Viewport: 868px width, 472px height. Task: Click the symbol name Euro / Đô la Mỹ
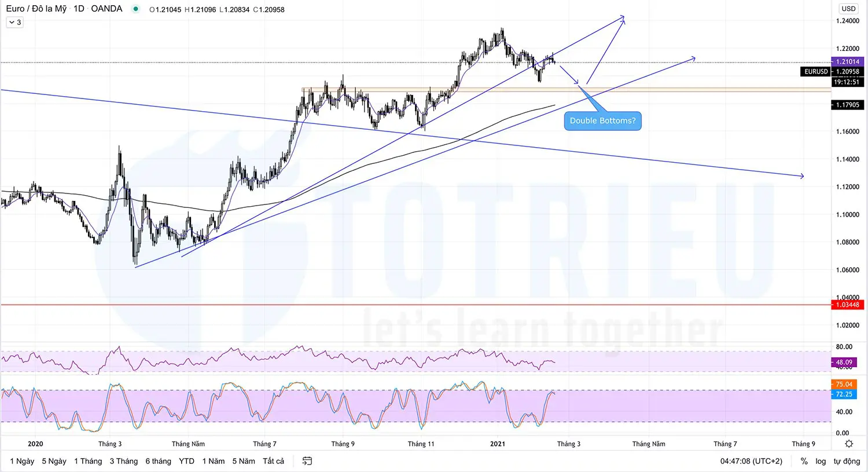click(35, 9)
